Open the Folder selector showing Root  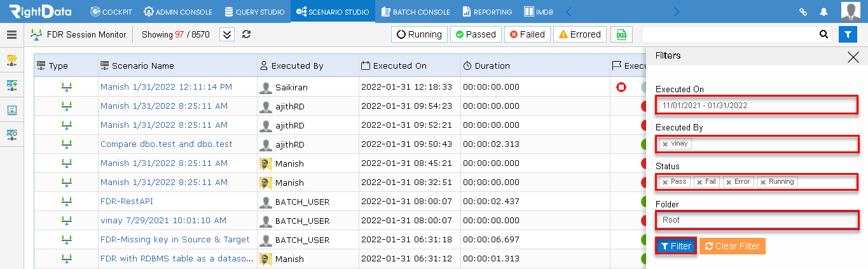click(757, 220)
